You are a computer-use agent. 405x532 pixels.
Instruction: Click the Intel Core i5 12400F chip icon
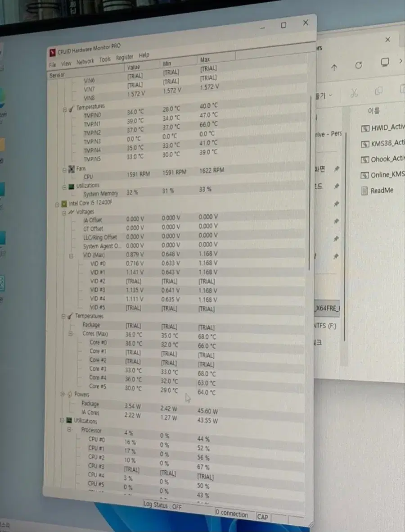point(64,204)
